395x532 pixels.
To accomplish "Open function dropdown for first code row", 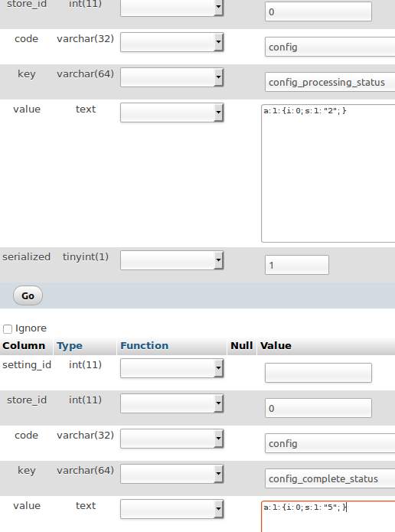I will (171, 42).
